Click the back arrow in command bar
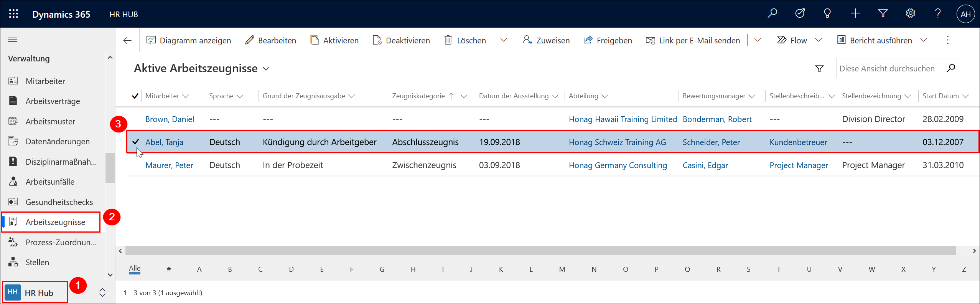 click(x=127, y=40)
